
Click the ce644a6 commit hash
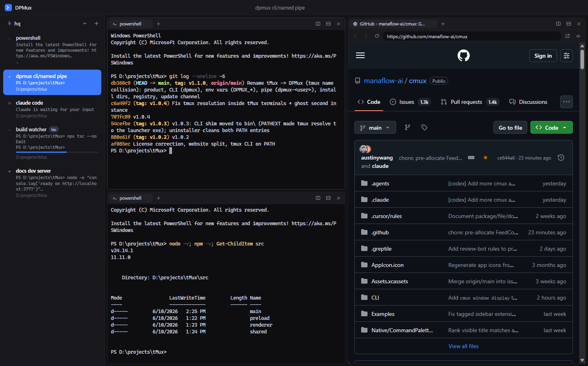[506, 158]
